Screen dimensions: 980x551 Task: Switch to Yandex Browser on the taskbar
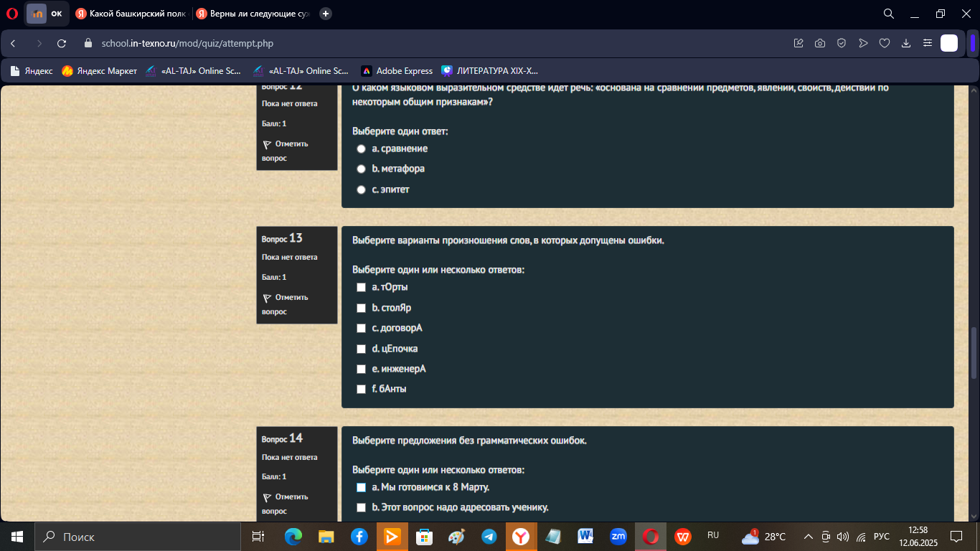522,537
